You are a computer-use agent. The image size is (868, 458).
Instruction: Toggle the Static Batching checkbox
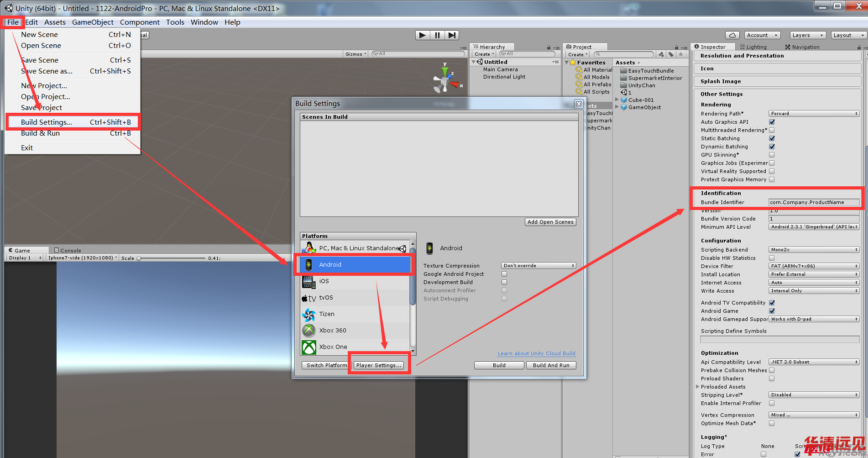772,138
